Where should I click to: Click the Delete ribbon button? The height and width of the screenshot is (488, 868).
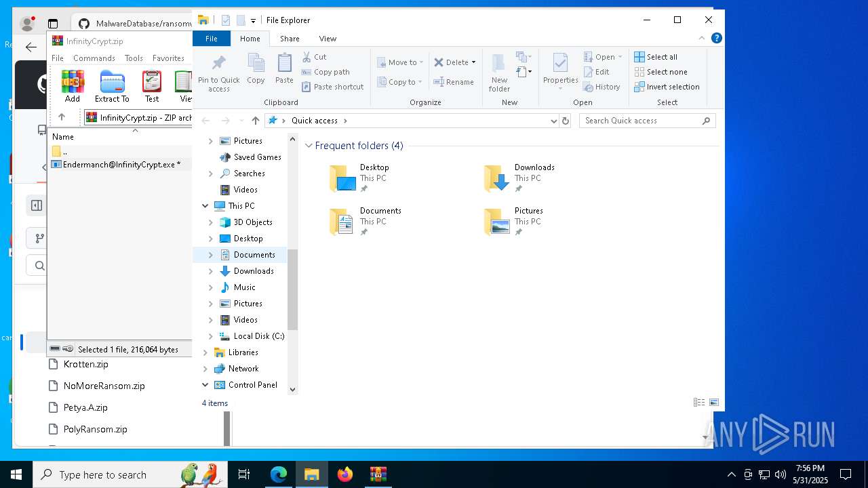(451, 62)
